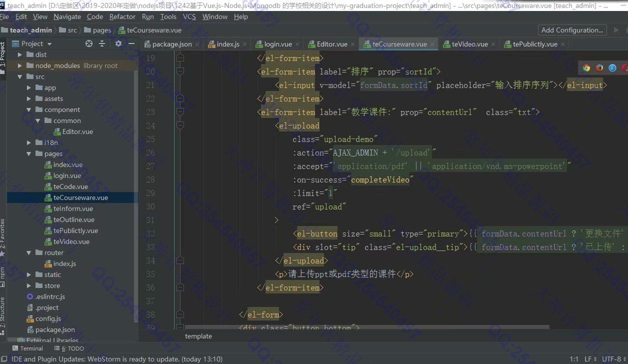The width and height of the screenshot is (628, 364).
Task: Click the UTF-8 encoding indicator
Action: [614, 359]
